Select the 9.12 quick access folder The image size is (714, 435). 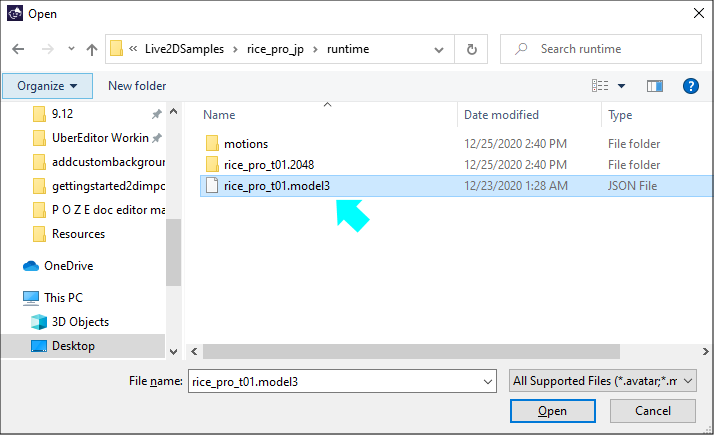coord(62,114)
